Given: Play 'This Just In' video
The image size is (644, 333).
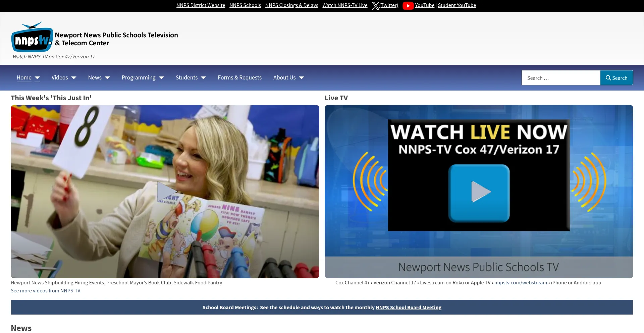Looking at the screenshot, I should click(167, 191).
